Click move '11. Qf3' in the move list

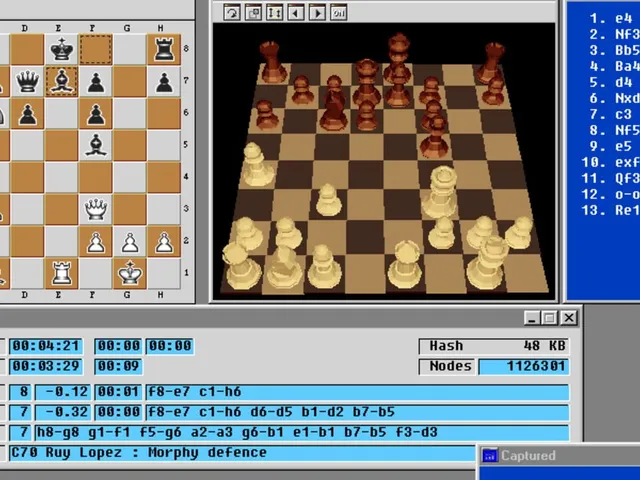[x=611, y=178]
